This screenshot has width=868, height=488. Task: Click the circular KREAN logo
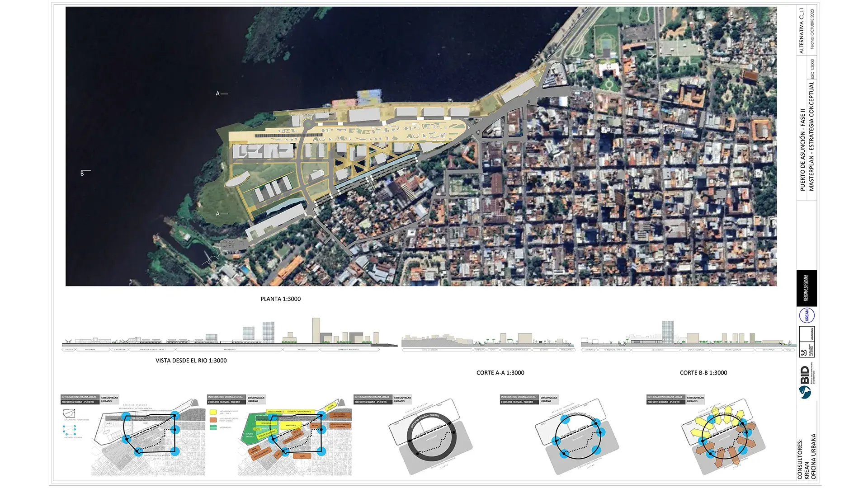click(807, 315)
